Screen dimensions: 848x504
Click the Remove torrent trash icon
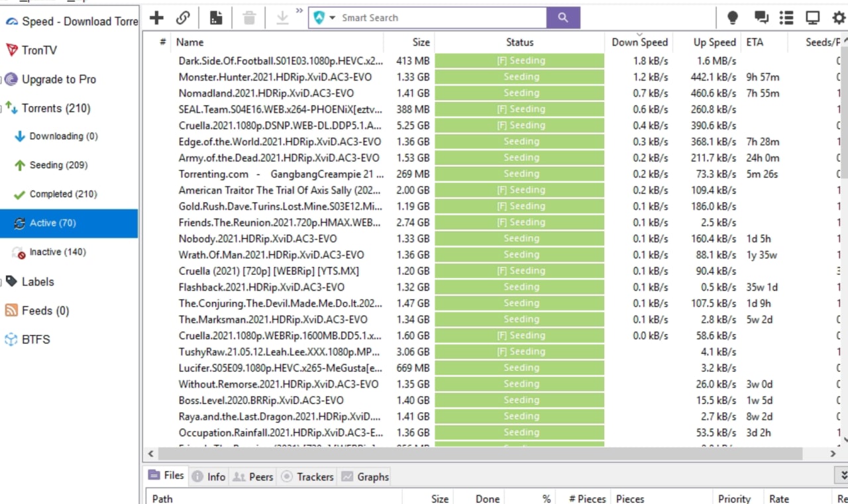249,18
